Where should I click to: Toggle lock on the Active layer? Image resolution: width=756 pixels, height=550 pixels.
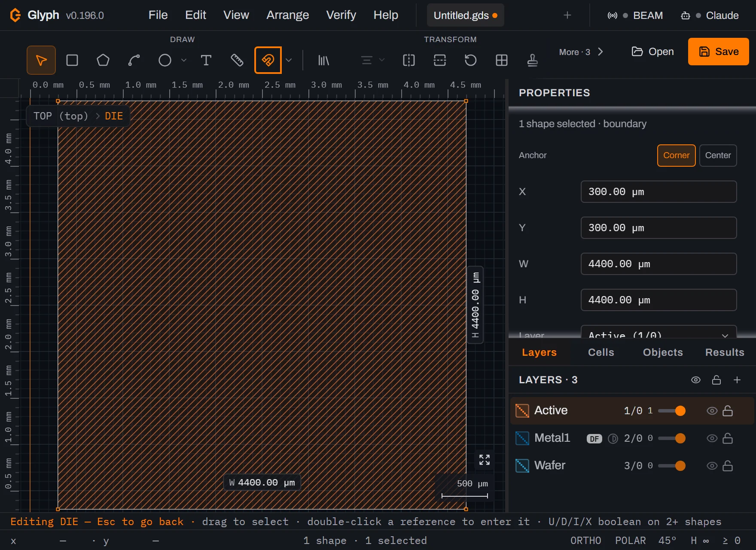(x=728, y=411)
